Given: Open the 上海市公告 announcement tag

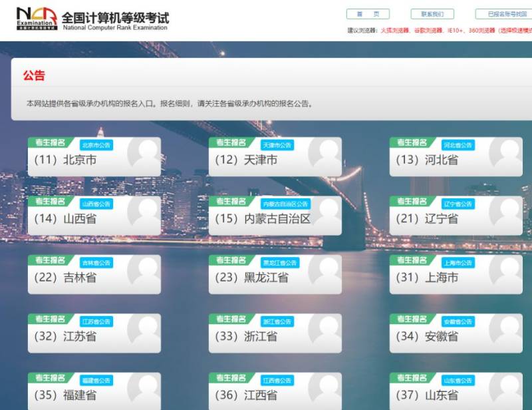Looking at the screenshot, I should point(458,263).
